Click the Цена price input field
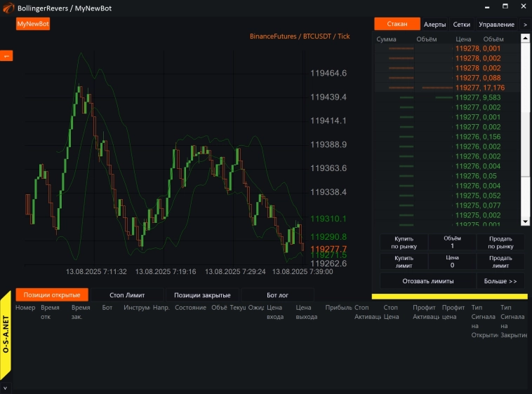 [x=452, y=266]
